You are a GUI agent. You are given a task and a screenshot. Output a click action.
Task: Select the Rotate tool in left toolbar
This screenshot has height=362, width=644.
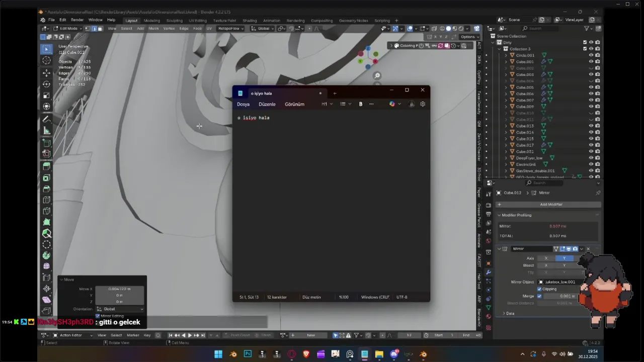pyautogui.click(x=46, y=84)
